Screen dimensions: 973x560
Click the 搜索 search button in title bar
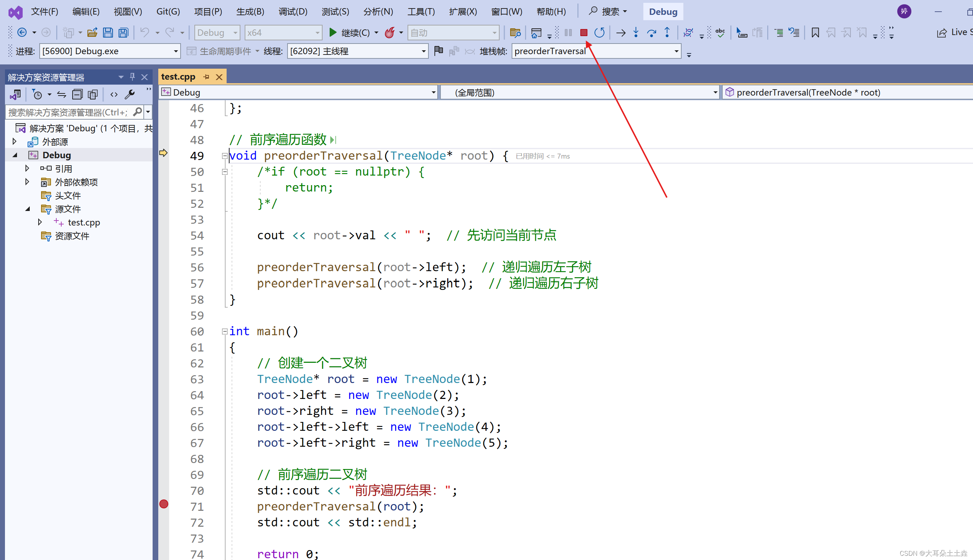tap(608, 12)
